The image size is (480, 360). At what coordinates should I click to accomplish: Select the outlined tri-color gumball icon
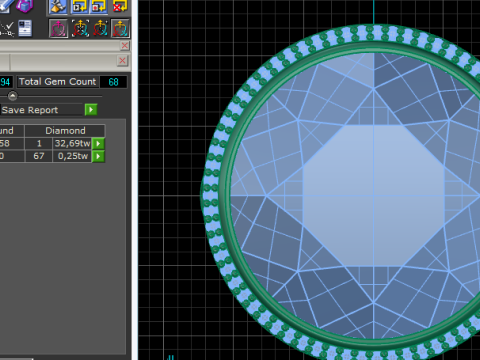120,28
